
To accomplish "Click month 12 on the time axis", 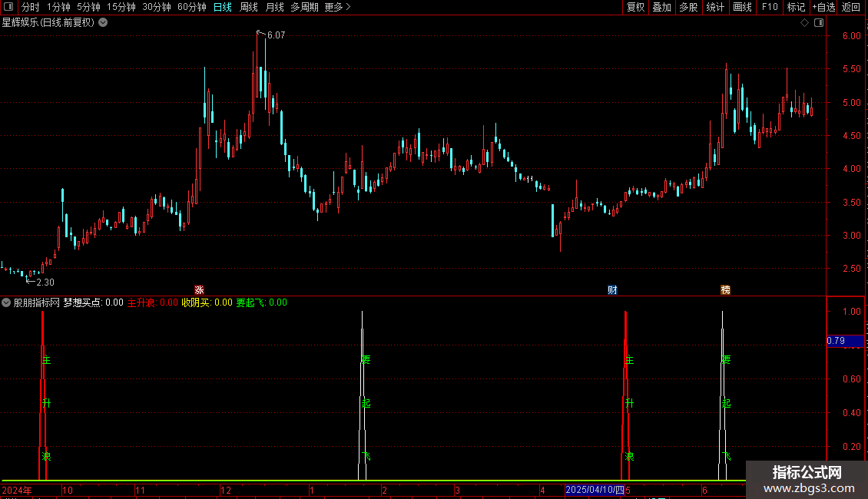I will click(x=225, y=490).
